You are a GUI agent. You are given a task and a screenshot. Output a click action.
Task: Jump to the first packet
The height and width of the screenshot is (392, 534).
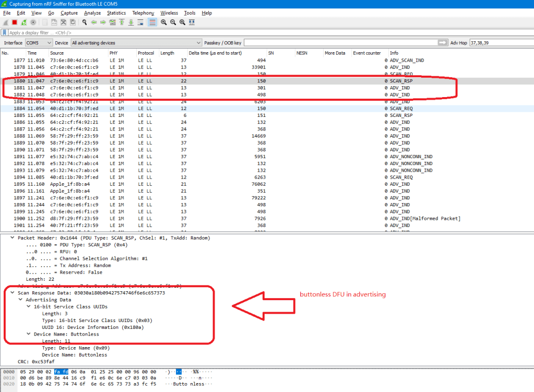click(x=122, y=22)
